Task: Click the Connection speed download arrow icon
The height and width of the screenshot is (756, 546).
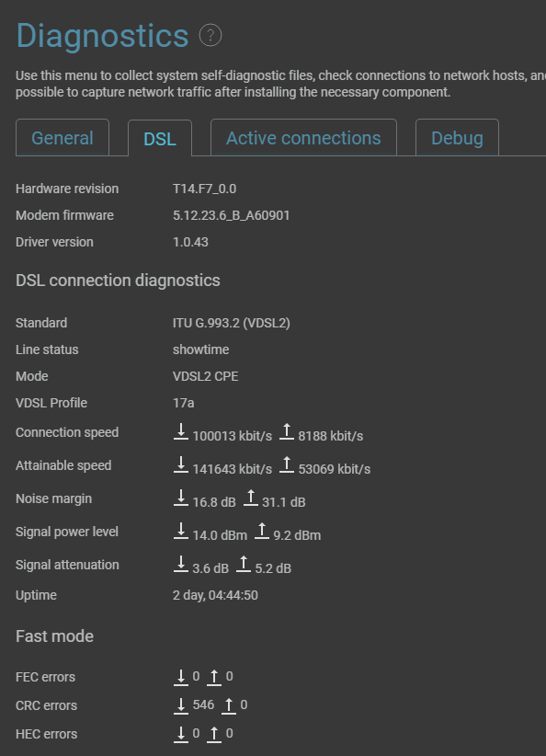Action: tap(181, 431)
